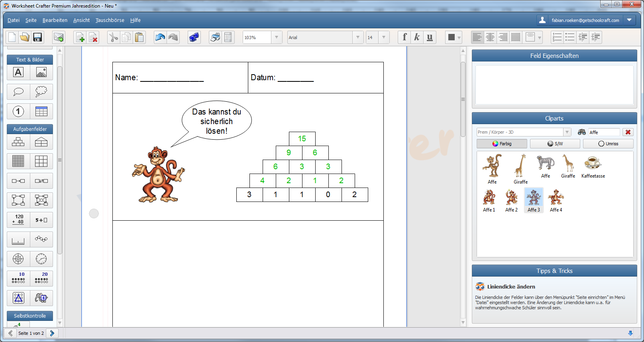Click the Save floppy disk icon
The height and width of the screenshot is (342, 644).
[37, 38]
